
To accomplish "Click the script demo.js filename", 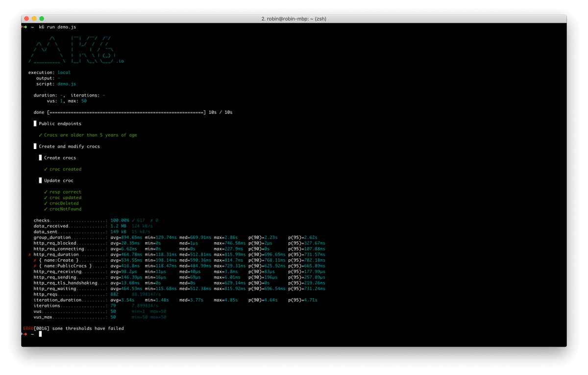I will click(x=67, y=84).
